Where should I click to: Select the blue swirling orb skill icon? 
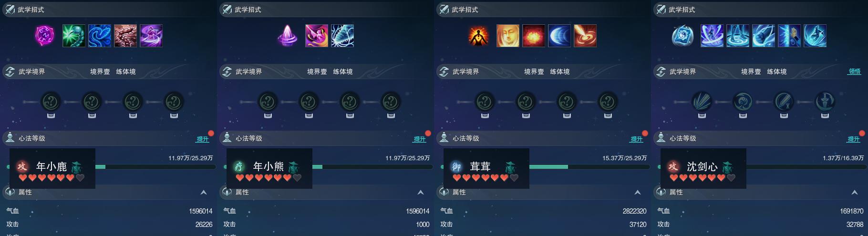[682, 36]
